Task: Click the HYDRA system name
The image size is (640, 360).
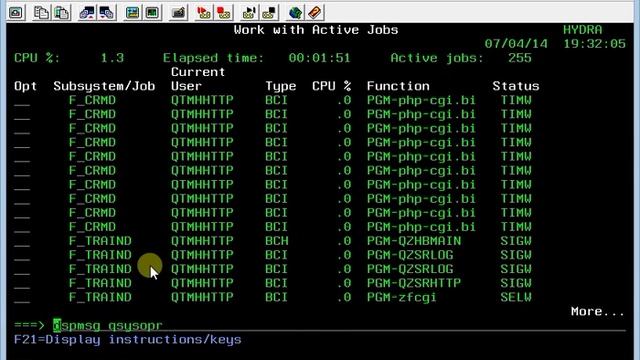Action: click(x=582, y=30)
